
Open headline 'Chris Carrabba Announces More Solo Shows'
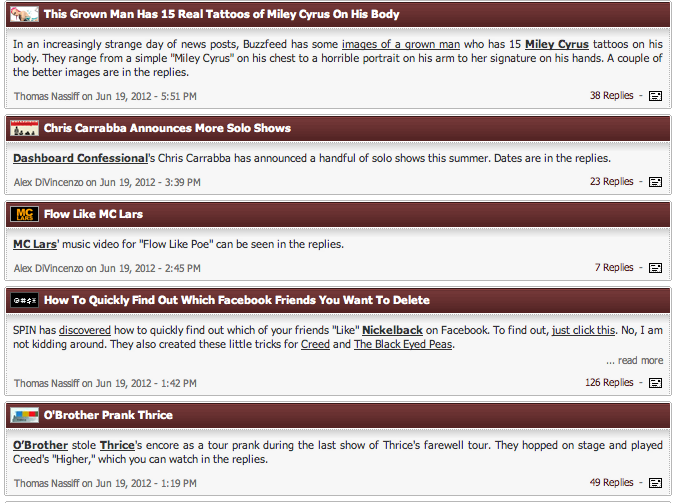tap(167, 128)
